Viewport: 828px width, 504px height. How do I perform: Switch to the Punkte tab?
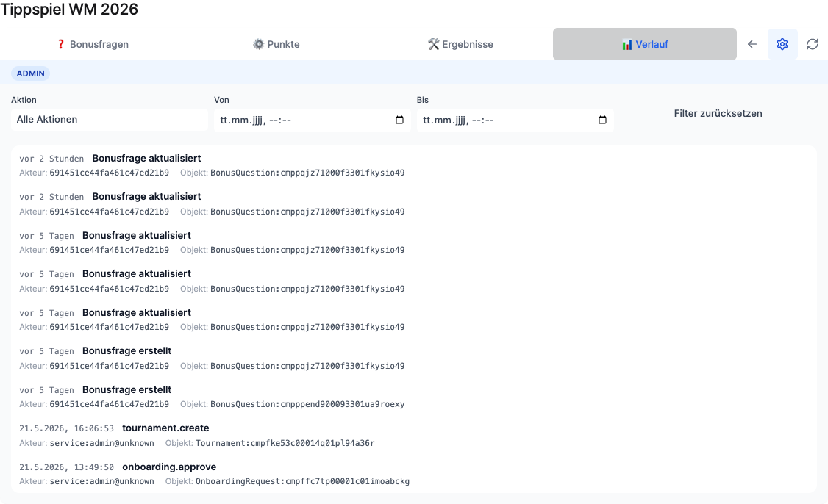click(276, 44)
